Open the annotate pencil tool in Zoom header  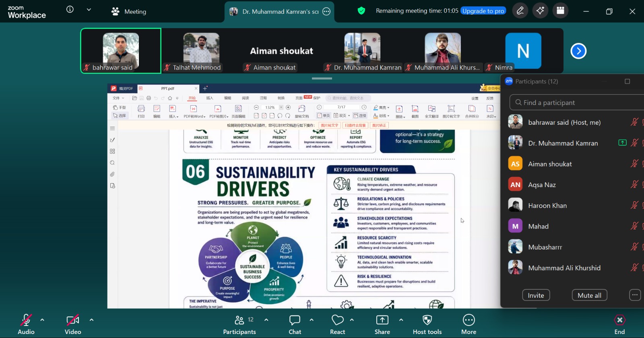(520, 11)
